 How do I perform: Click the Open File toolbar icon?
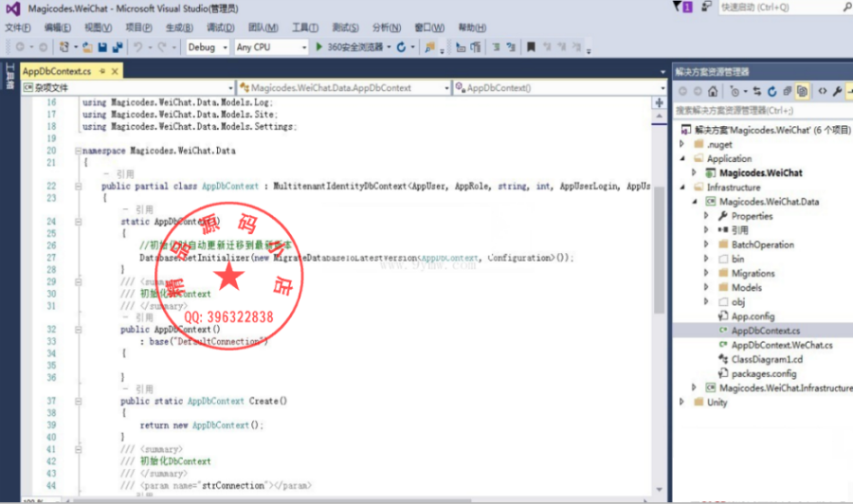(x=87, y=47)
